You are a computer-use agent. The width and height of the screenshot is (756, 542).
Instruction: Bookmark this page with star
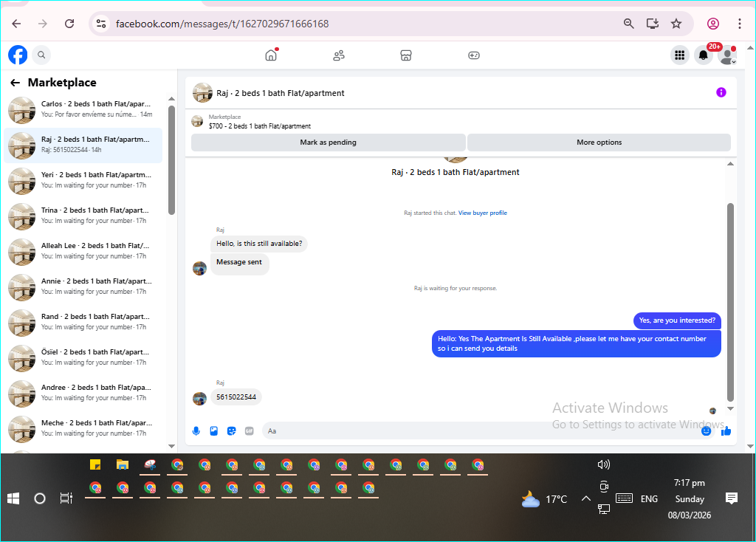tap(676, 24)
